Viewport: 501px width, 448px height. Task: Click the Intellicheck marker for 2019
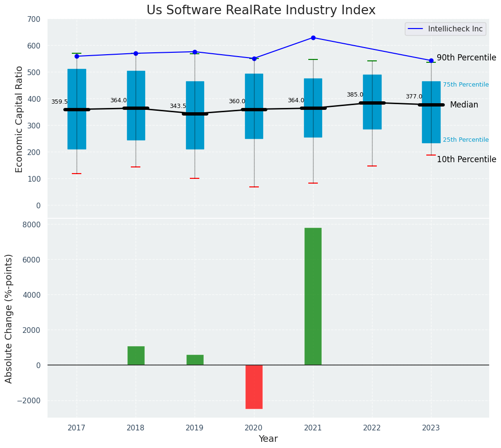[195, 52]
